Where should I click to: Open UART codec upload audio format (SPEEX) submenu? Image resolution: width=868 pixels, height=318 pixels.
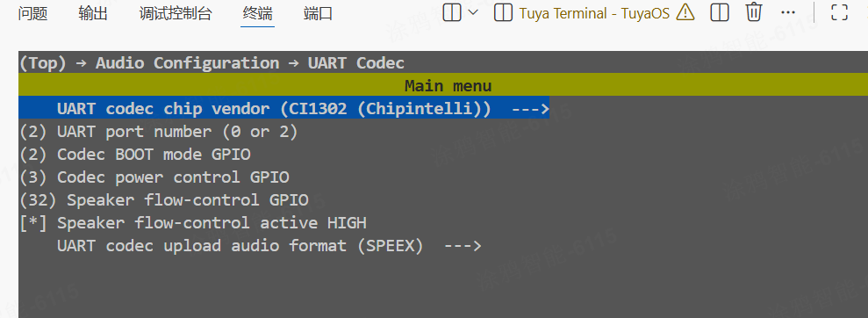coord(269,245)
